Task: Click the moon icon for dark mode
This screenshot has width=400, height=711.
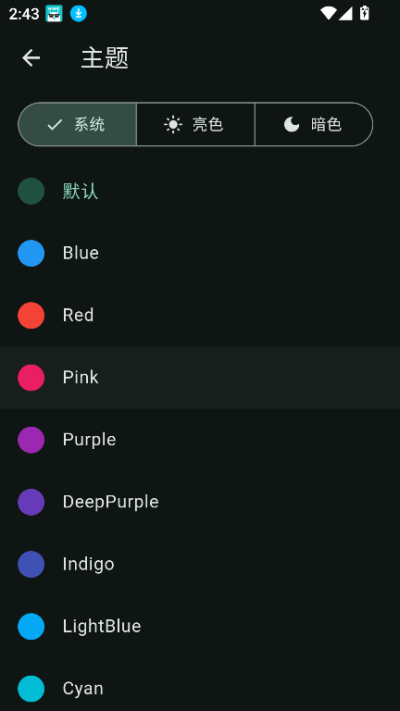Action: 292,124
